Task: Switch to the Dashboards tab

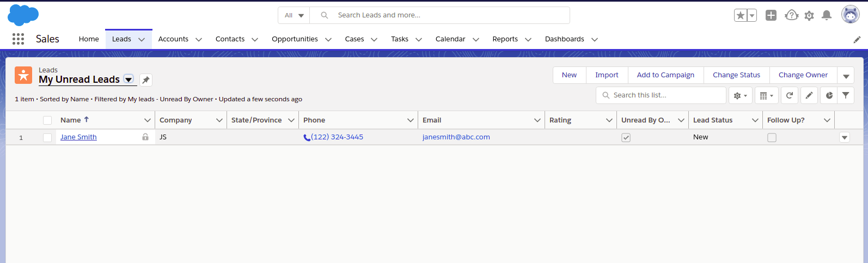Action: click(564, 39)
